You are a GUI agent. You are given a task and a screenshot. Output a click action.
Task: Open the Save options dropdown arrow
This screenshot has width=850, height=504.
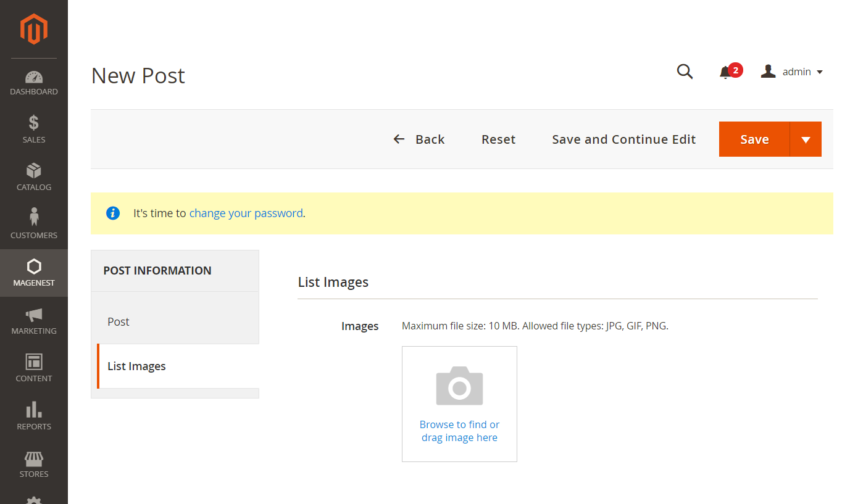(x=806, y=139)
